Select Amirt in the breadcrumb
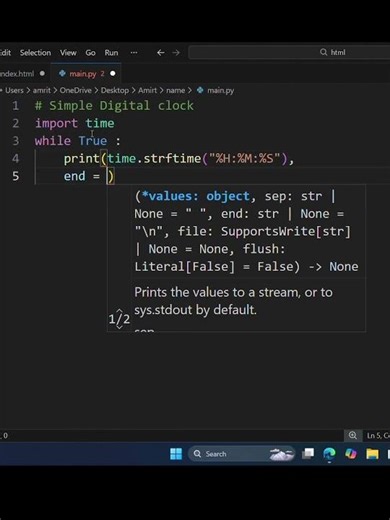 click(x=147, y=90)
